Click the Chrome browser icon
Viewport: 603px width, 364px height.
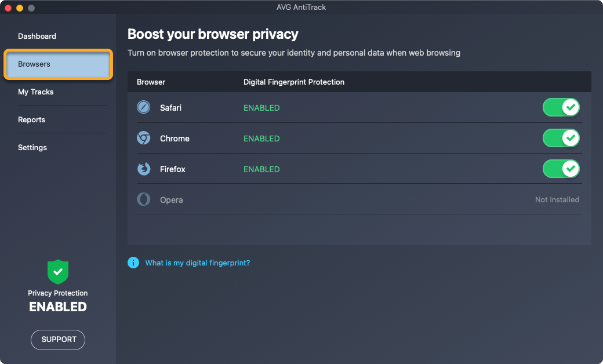point(143,138)
